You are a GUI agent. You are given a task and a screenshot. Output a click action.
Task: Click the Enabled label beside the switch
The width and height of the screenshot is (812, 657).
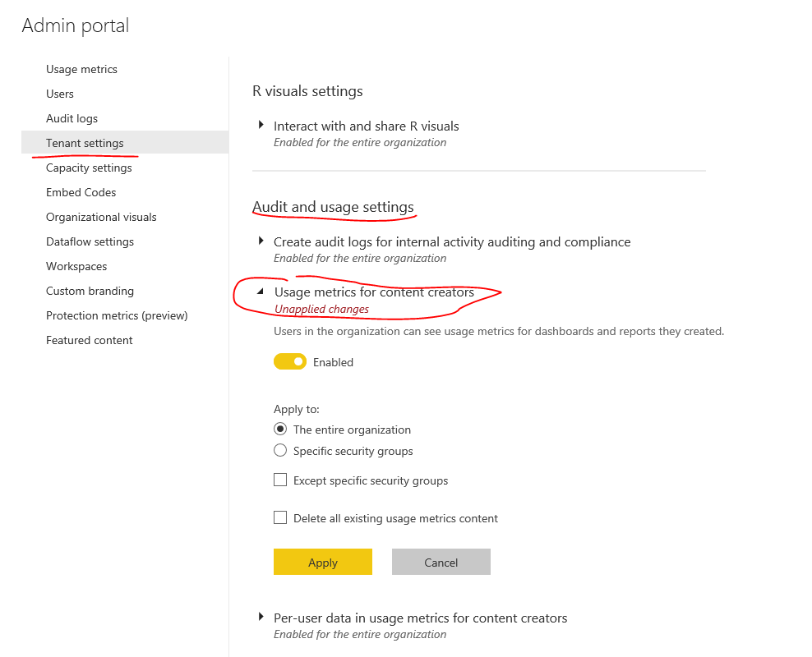tap(333, 363)
